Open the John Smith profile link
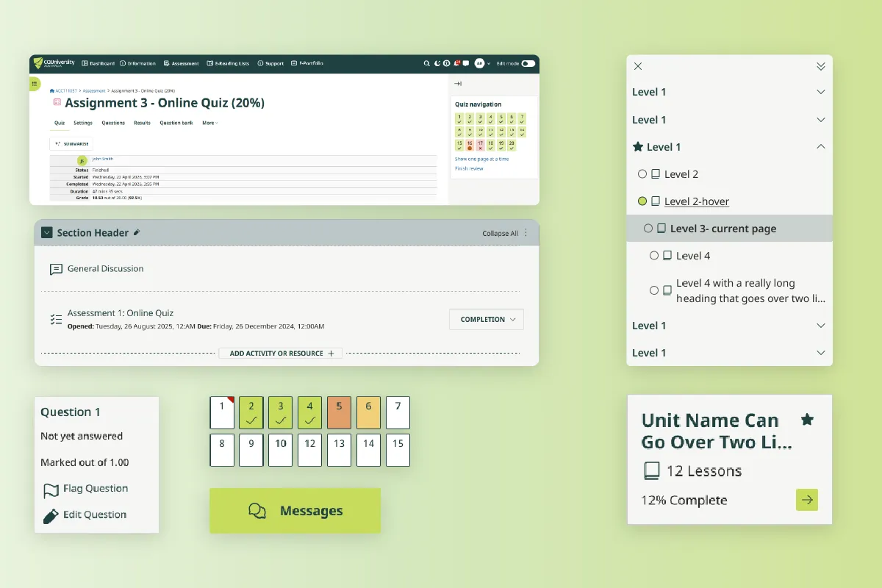The width and height of the screenshot is (882, 588). pos(103,159)
